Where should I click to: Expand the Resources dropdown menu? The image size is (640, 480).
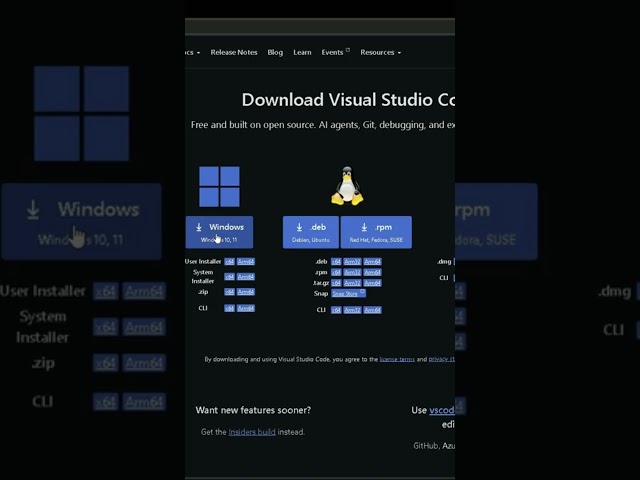pos(380,52)
